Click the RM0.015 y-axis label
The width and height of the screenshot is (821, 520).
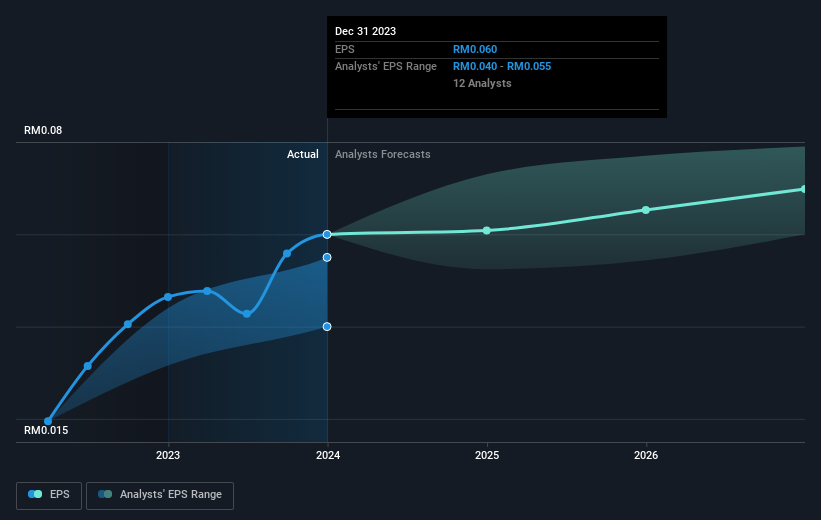click(x=46, y=430)
